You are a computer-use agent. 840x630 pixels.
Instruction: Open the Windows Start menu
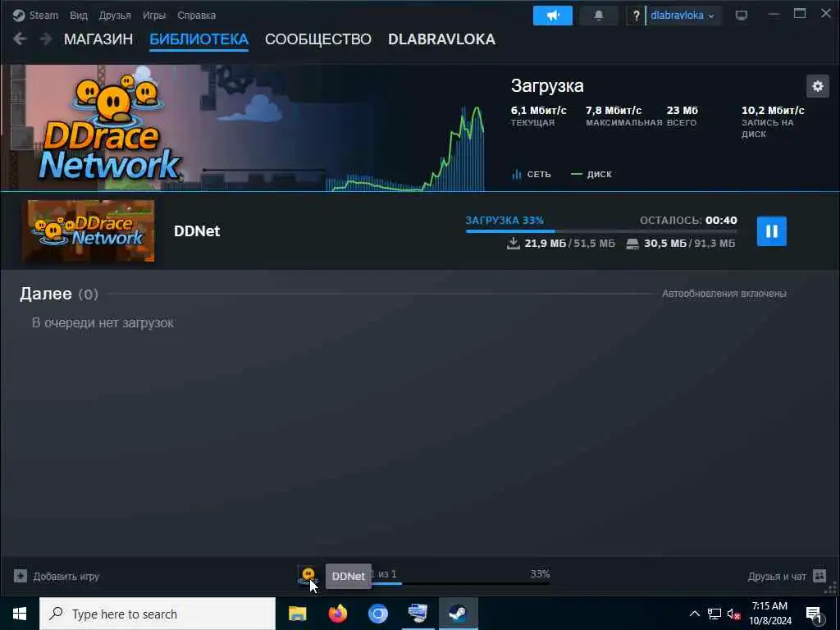tap(20, 614)
